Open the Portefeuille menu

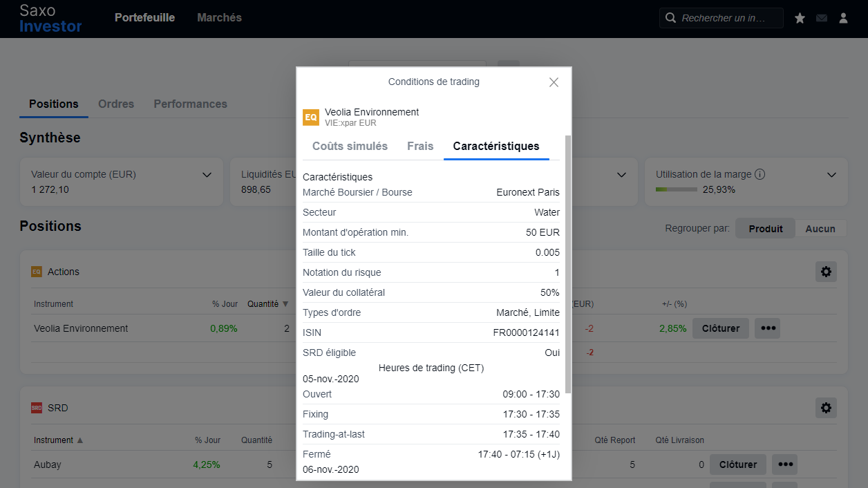coord(144,18)
